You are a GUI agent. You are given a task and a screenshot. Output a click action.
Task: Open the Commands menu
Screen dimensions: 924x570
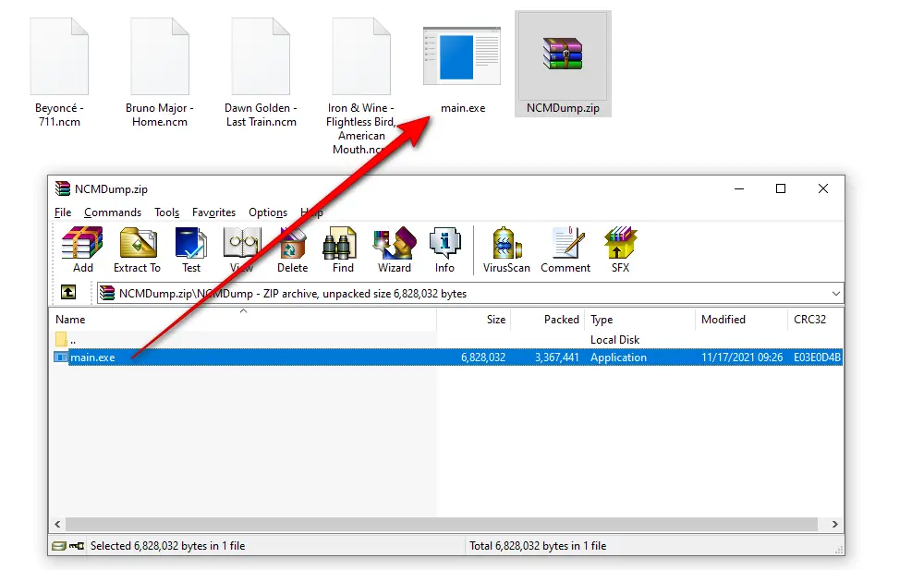tap(113, 212)
